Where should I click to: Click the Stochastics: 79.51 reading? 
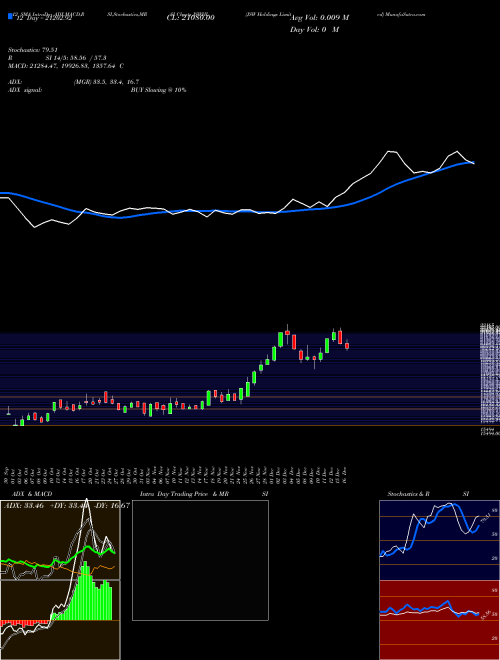pyautogui.click(x=32, y=50)
